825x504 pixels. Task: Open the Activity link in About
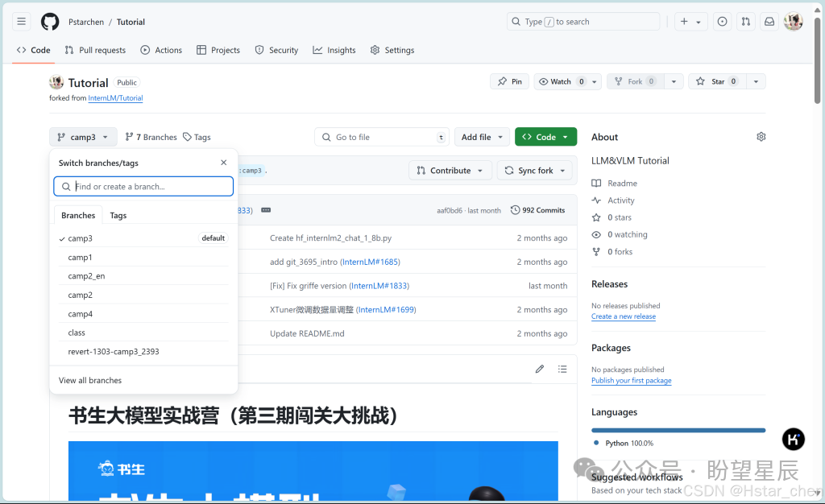click(613, 200)
